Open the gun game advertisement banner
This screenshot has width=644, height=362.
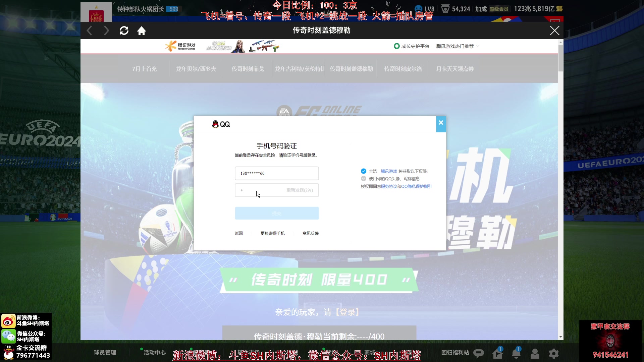(x=243, y=46)
